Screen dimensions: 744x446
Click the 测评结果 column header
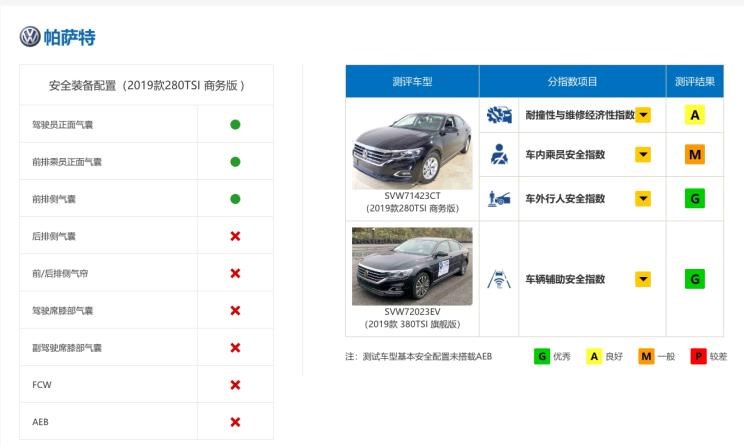point(695,81)
